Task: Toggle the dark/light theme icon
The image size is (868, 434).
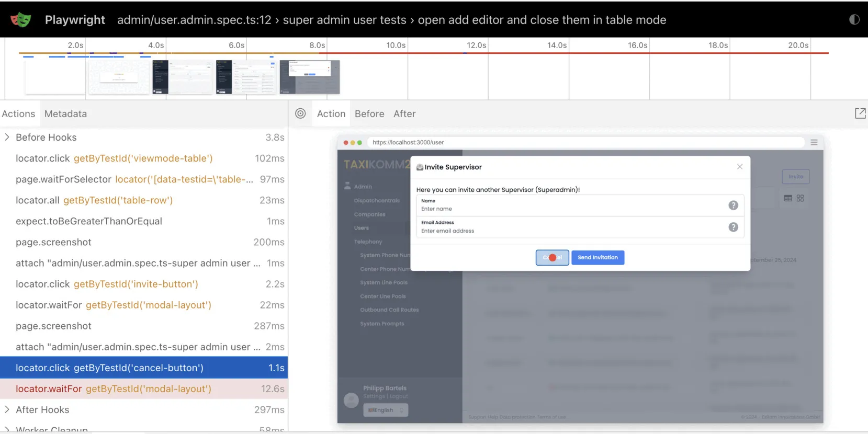Action: 854,20
